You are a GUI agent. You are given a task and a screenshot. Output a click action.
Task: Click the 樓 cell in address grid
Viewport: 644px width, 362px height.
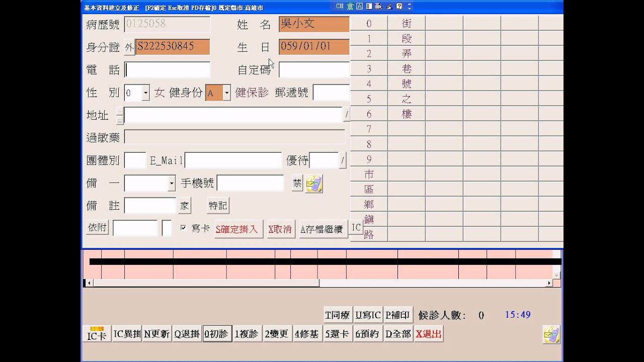(407, 114)
